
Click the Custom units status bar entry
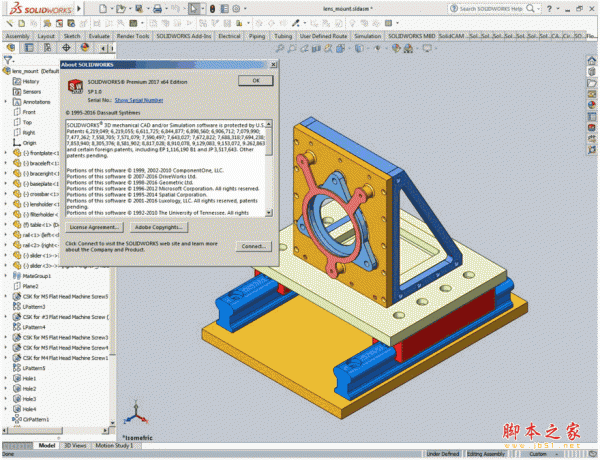(538, 454)
